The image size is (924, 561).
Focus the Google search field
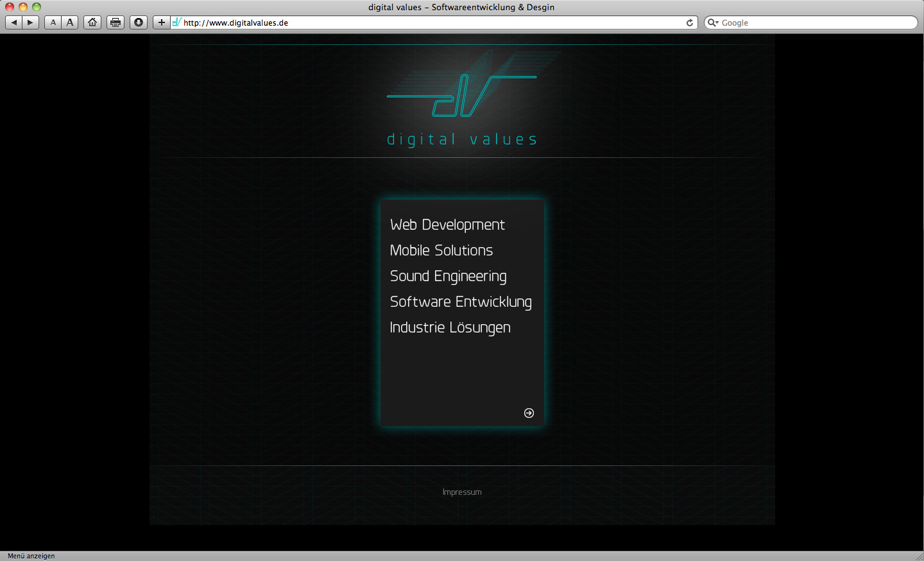tap(812, 22)
